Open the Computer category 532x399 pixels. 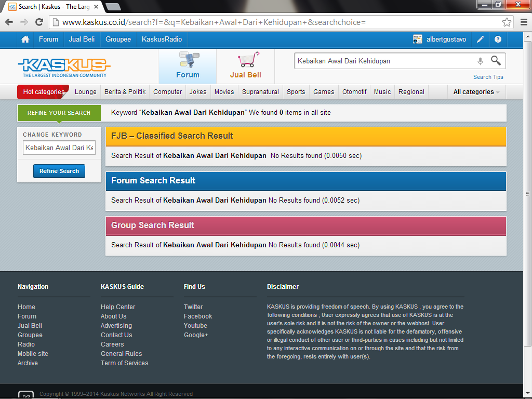[x=168, y=92]
